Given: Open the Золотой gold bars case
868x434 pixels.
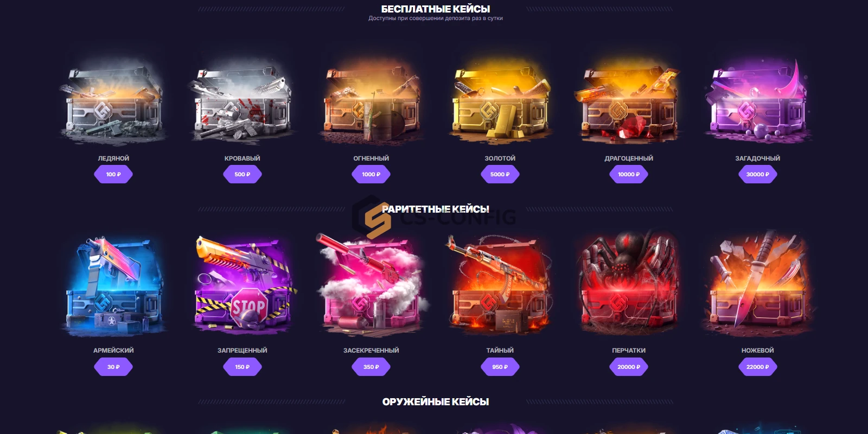Looking at the screenshot, I should [500, 102].
